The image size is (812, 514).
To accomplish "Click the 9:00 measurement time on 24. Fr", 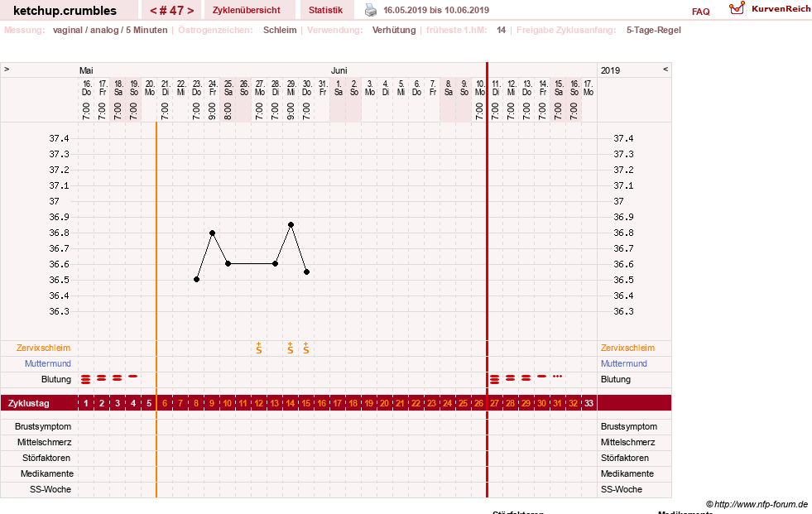I will tap(213, 110).
